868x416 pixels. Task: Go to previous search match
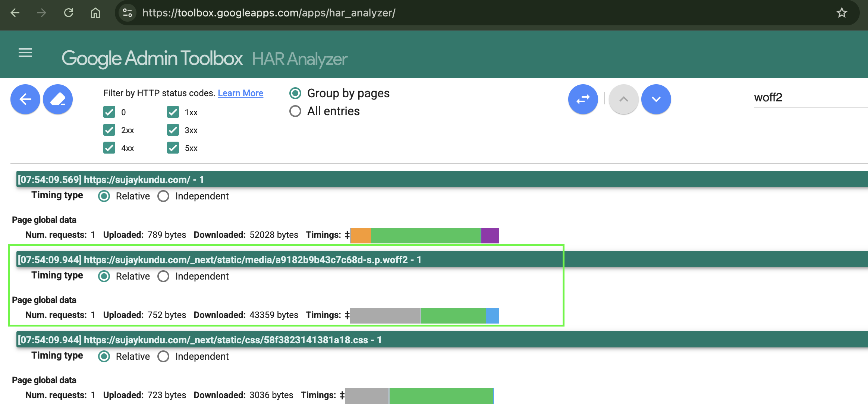(624, 99)
